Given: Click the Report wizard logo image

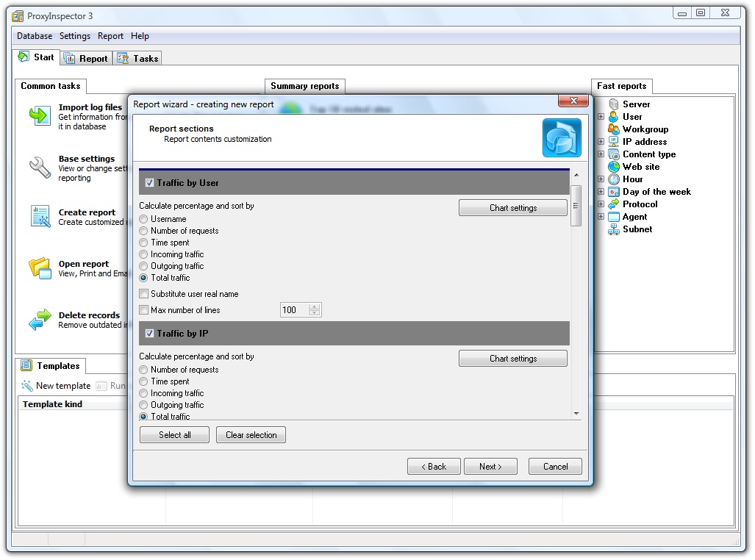Looking at the screenshot, I should pyautogui.click(x=562, y=137).
